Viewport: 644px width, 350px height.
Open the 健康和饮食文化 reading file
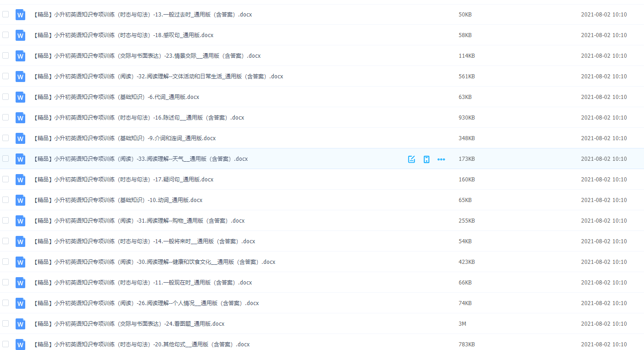click(x=151, y=262)
